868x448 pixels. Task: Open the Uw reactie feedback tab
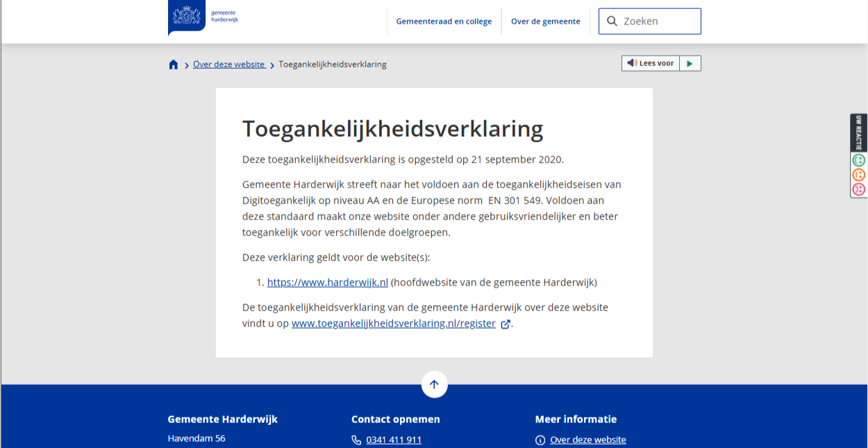pyautogui.click(x=859, y=132)
